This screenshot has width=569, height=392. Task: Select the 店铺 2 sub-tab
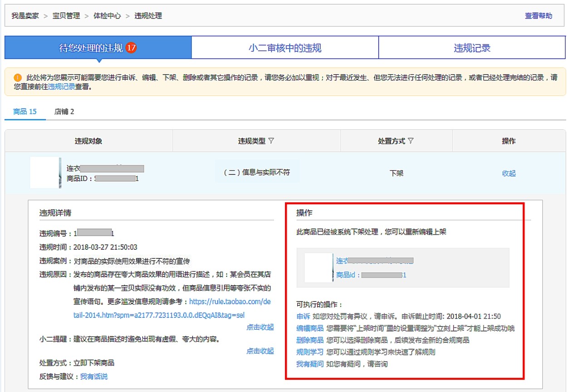click(x=64, y=112)
